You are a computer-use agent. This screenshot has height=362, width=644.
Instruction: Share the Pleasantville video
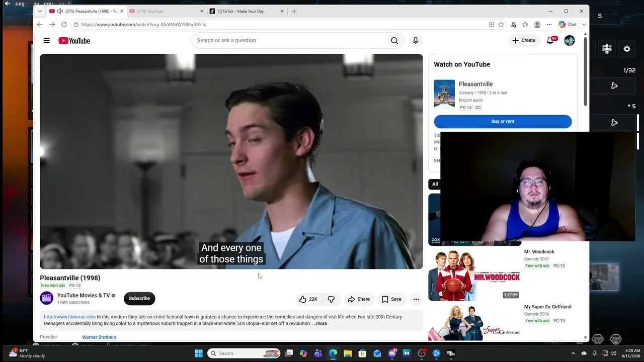359,299
